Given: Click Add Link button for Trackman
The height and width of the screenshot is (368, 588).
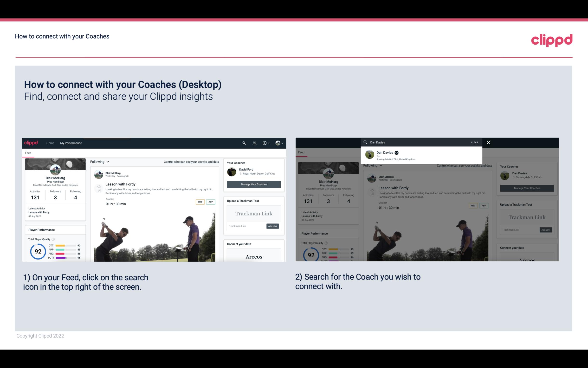Looking at the screenshot, I should pos(273,226).
